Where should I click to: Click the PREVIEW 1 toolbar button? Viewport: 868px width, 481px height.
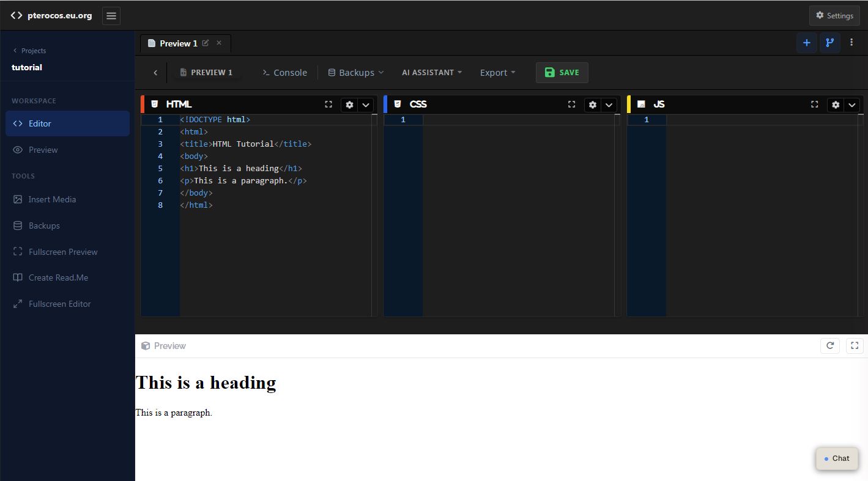point(206,73)
